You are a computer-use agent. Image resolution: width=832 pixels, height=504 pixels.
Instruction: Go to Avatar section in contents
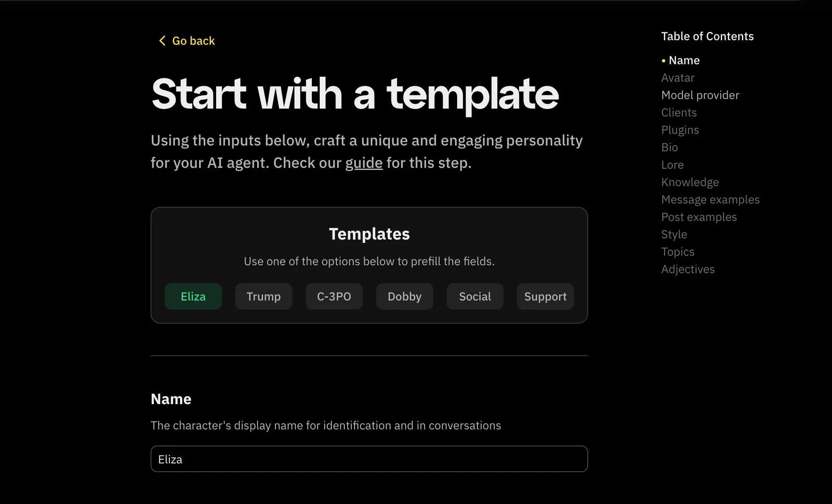coord(678,78)
